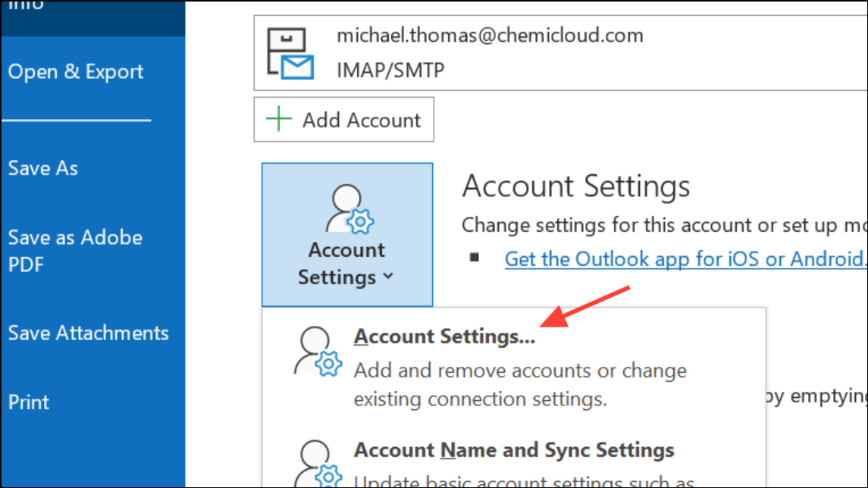Click the icon beside Account Settings... entry
This screenshot has height=488, width=868.
[x=318, y=352]
